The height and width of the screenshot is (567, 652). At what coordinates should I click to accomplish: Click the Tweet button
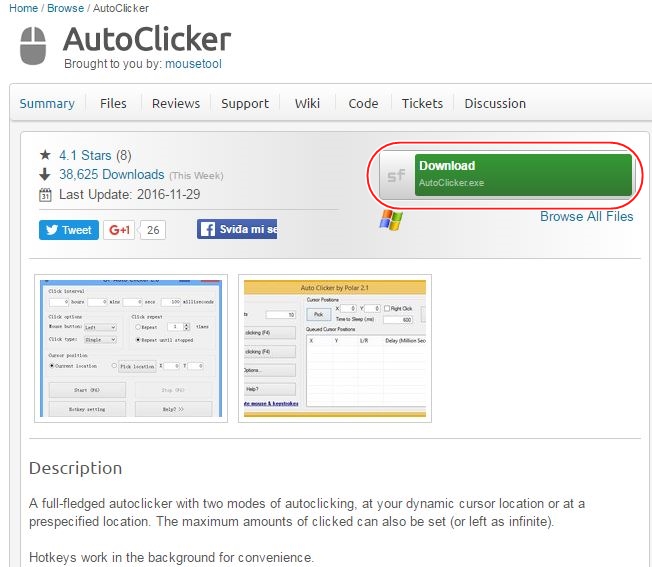click(x=69, y=230)
